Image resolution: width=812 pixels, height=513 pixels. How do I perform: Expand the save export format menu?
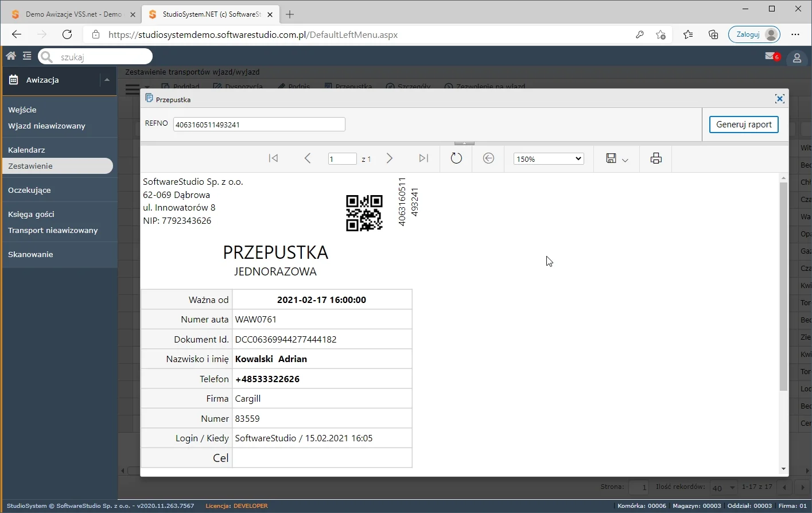point(625,160)
